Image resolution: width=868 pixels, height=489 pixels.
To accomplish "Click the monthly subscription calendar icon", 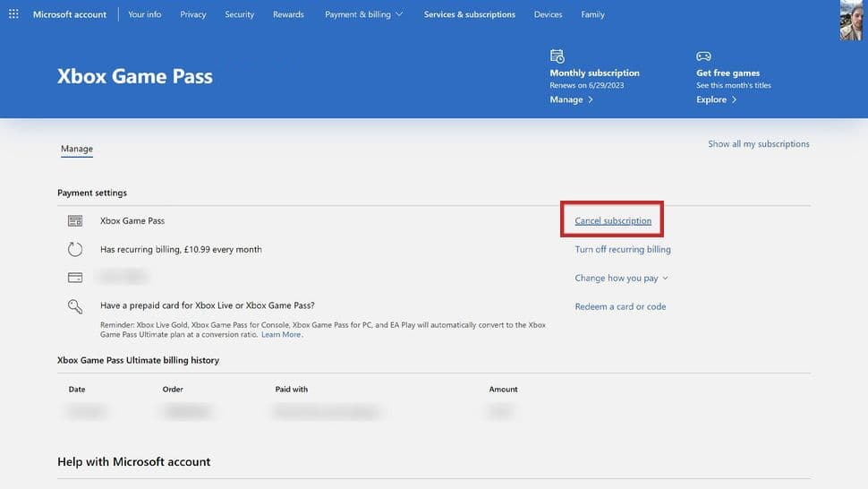I will pos(557,56).
